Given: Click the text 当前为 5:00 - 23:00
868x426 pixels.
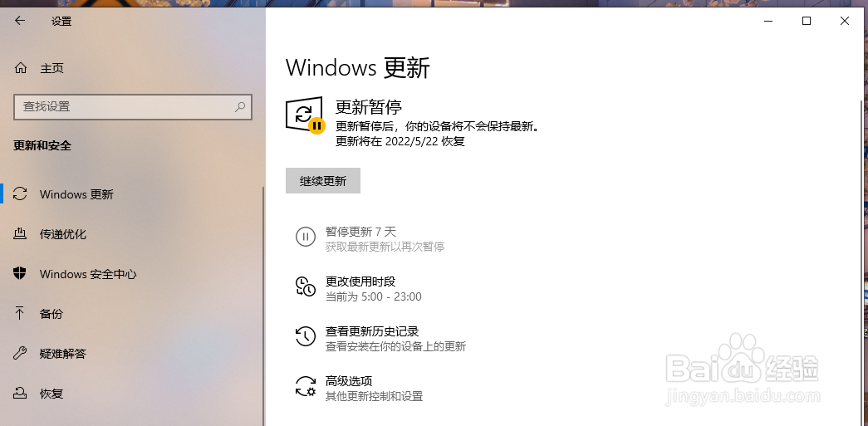Looking at the screenshot, I should tap(374, 296).
